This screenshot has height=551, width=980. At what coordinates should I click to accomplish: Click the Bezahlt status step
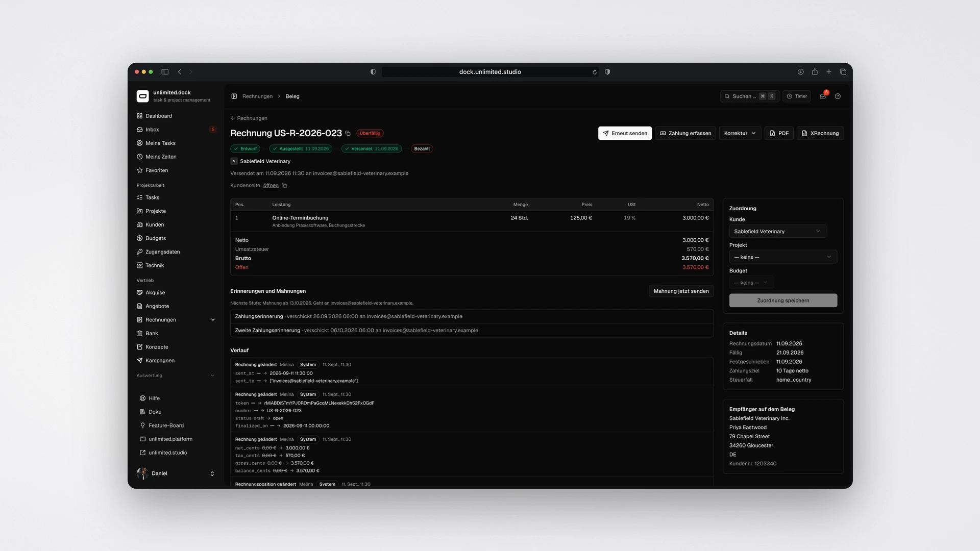click(x=422, y=149)
